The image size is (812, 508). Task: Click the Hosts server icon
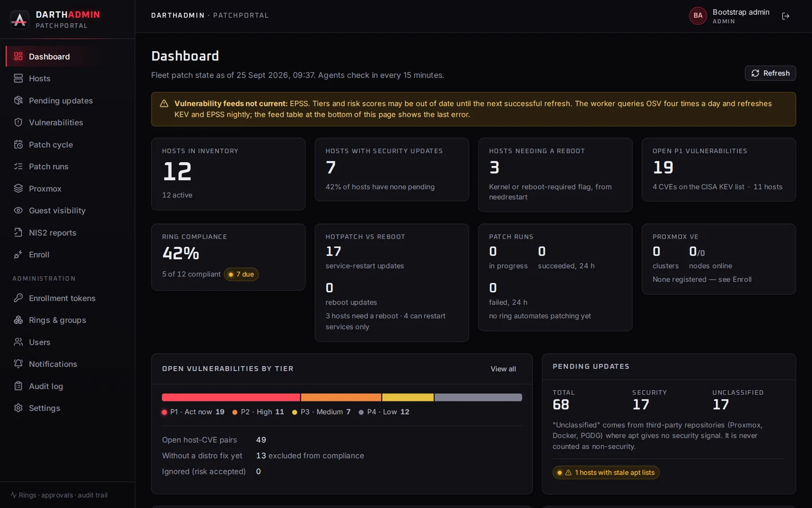[x=18, y=79]
